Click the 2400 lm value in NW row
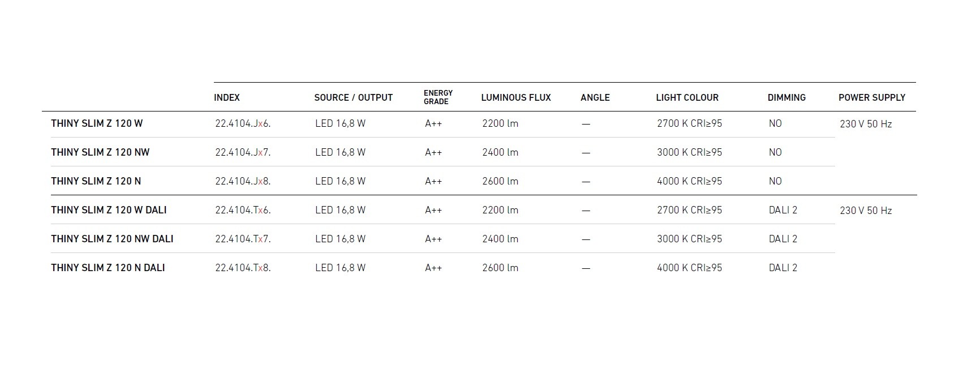 [500, 152]
